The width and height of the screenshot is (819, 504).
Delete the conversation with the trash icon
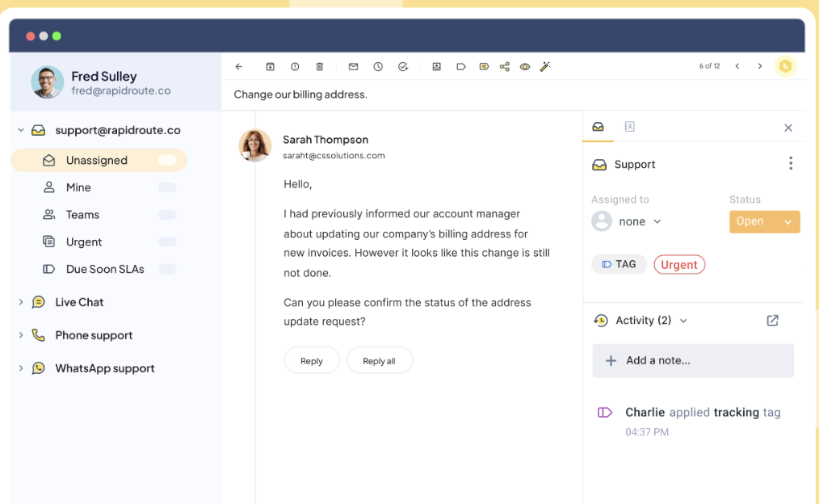pyautogui.click(x=319, y=66)
